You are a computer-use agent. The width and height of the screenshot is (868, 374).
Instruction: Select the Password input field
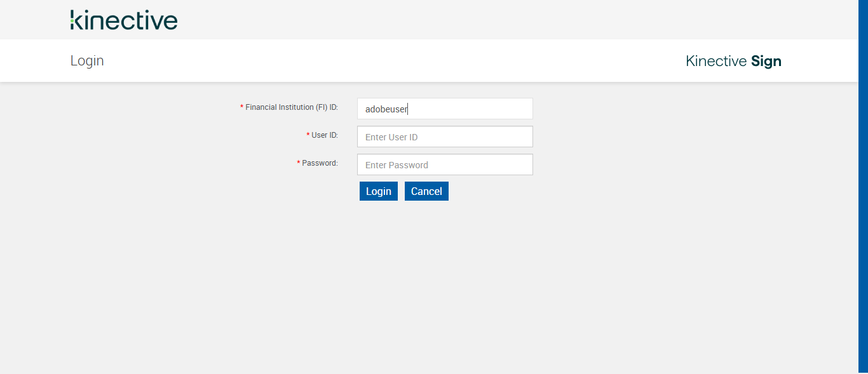(x=445, y=164)
